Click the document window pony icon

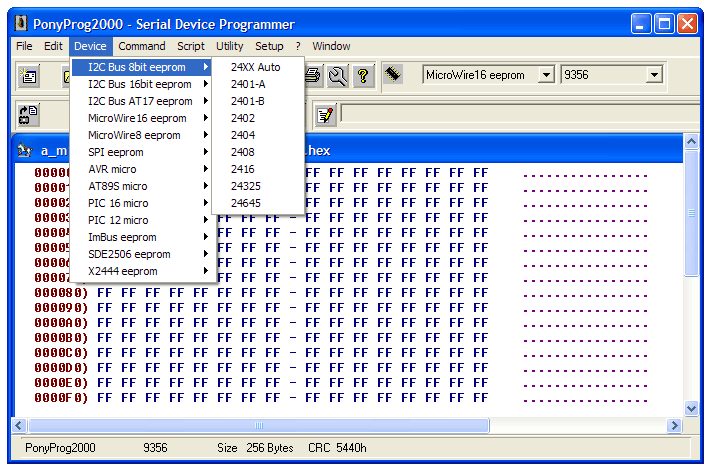pos(25,150)
